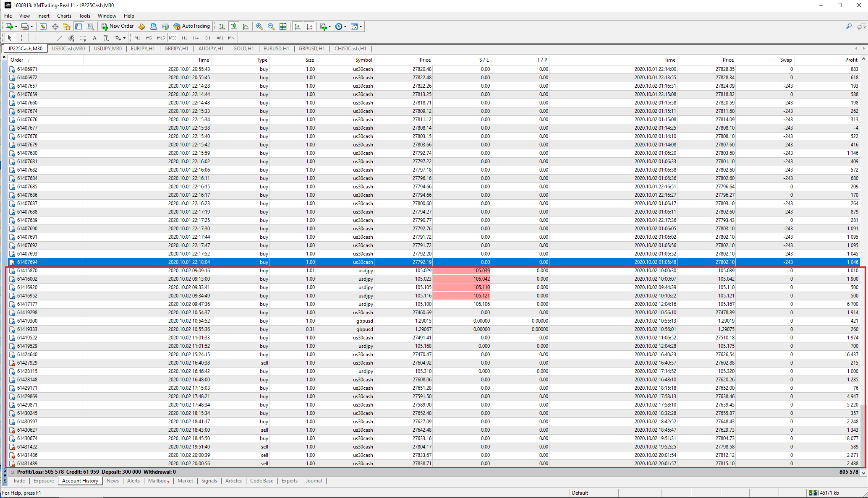Select the arrow cursor tool
Screen dimensions: 868x498
pos(9,38)
